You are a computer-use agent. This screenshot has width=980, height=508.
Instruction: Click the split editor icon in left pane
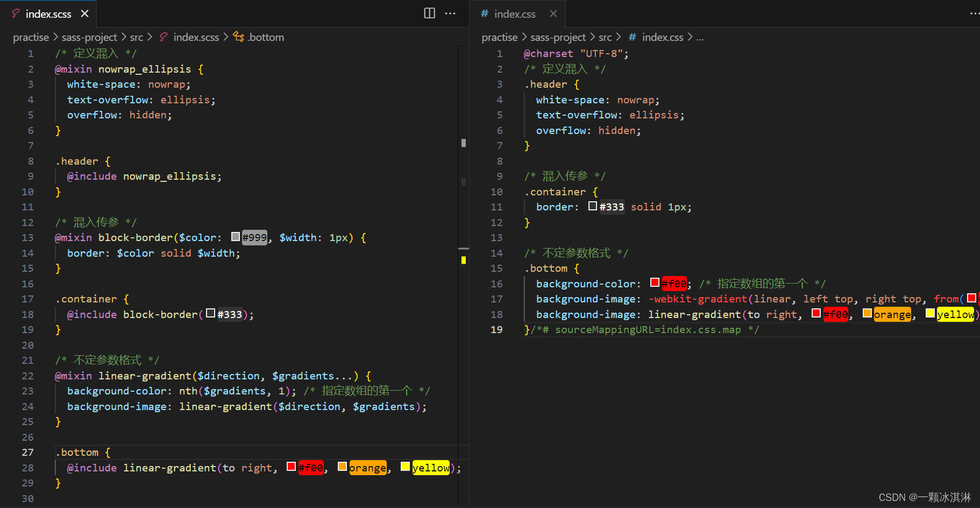(x=429, y=13)
